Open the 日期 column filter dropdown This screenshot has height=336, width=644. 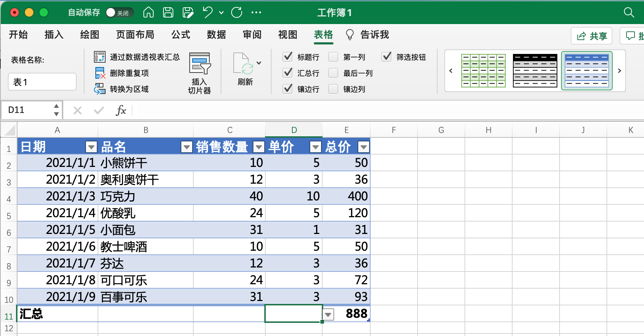(x=91, y=147)
